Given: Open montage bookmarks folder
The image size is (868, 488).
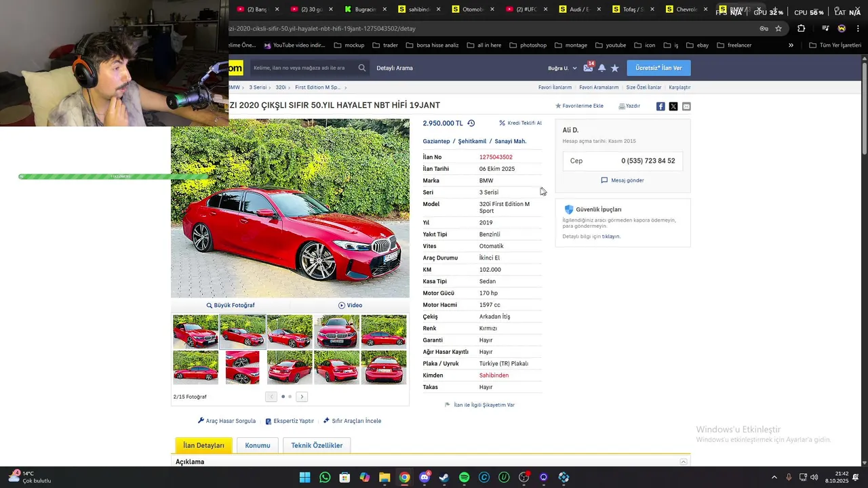Looking at the screenshot, I should (570, 45).
